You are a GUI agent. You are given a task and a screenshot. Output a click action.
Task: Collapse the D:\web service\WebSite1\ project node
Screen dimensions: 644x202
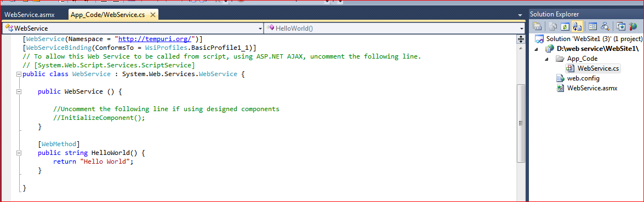(537, 49)
